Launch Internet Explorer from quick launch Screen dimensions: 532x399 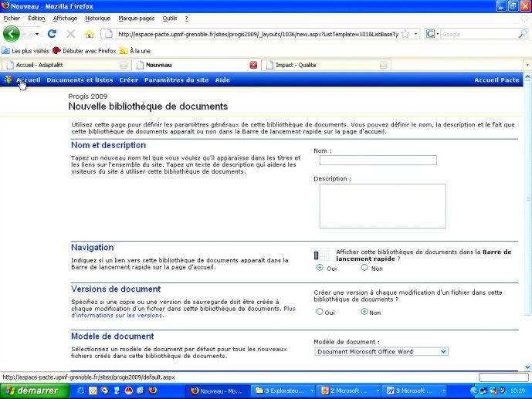pos(81,391)
